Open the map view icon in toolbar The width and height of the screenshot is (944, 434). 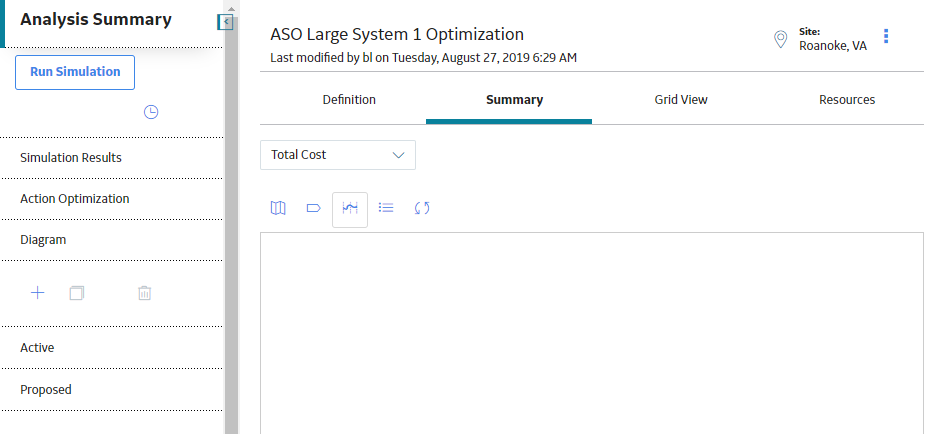[278, 208]
